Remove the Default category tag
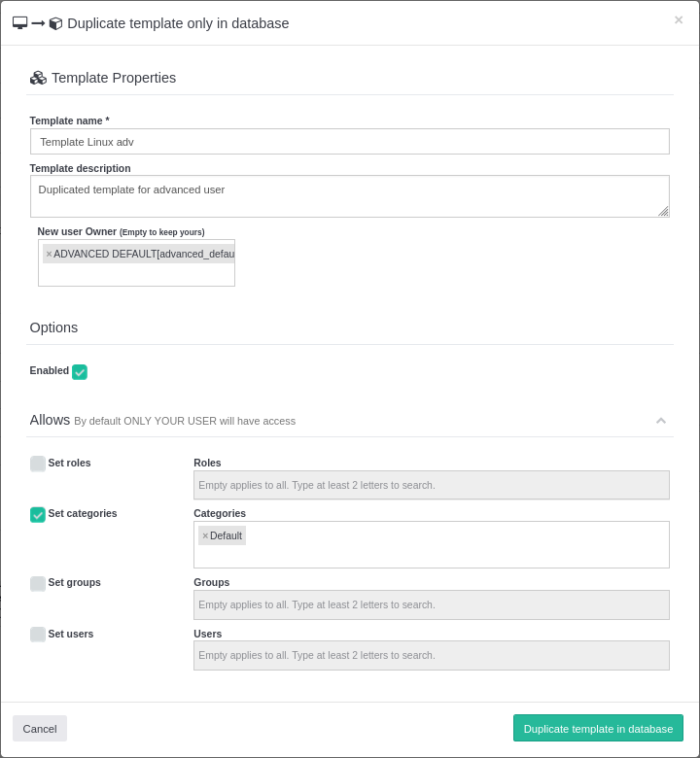Screen dimensions: 700x758 [205, 535]
